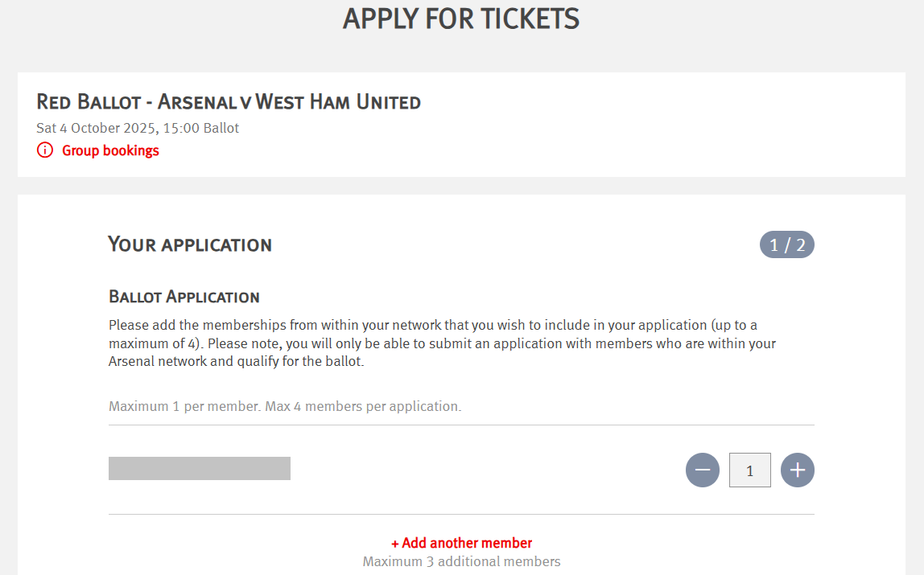Click the "Maximum 3 additional members" caption
924x575 pixels.
pyautogui.click(x=461, y=561)
